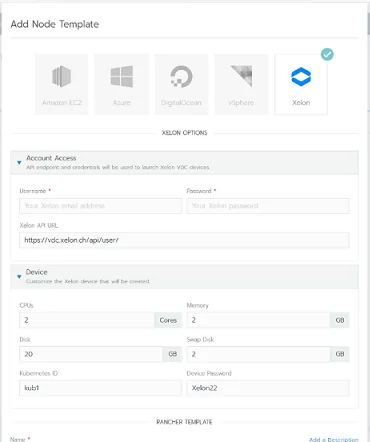
Task: Click the Account Access header text
Action: tap(51, 158)
